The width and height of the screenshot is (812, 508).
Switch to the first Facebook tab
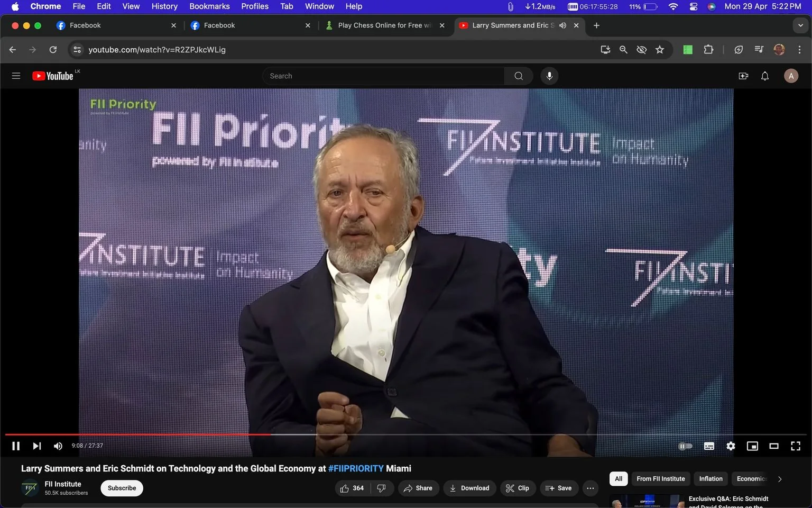[x=116, y=25]
